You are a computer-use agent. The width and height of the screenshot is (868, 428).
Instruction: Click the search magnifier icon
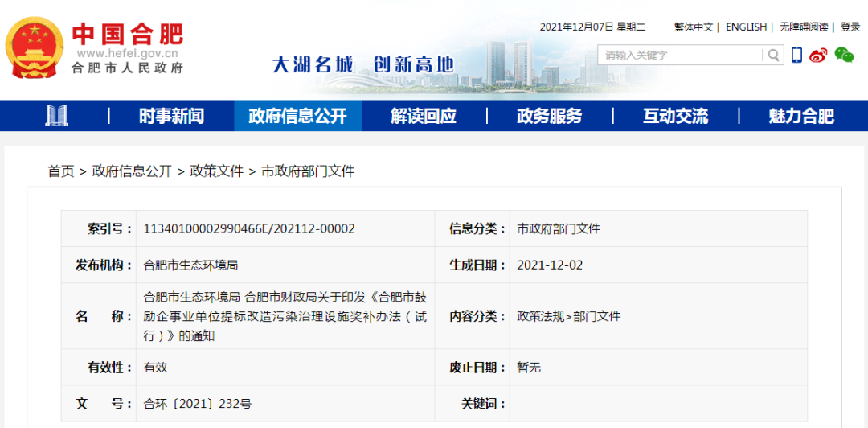773,56
